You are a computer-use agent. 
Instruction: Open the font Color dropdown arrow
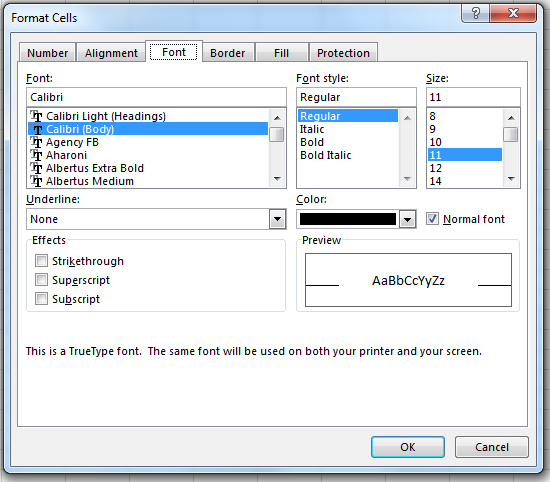(407, 220)
